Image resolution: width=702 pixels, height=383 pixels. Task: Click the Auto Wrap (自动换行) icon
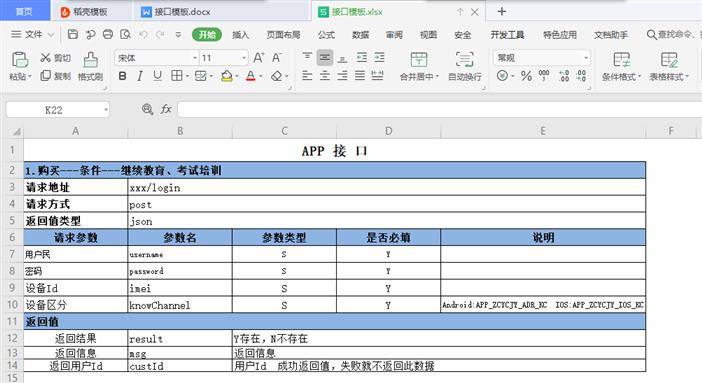pos(465,59)
